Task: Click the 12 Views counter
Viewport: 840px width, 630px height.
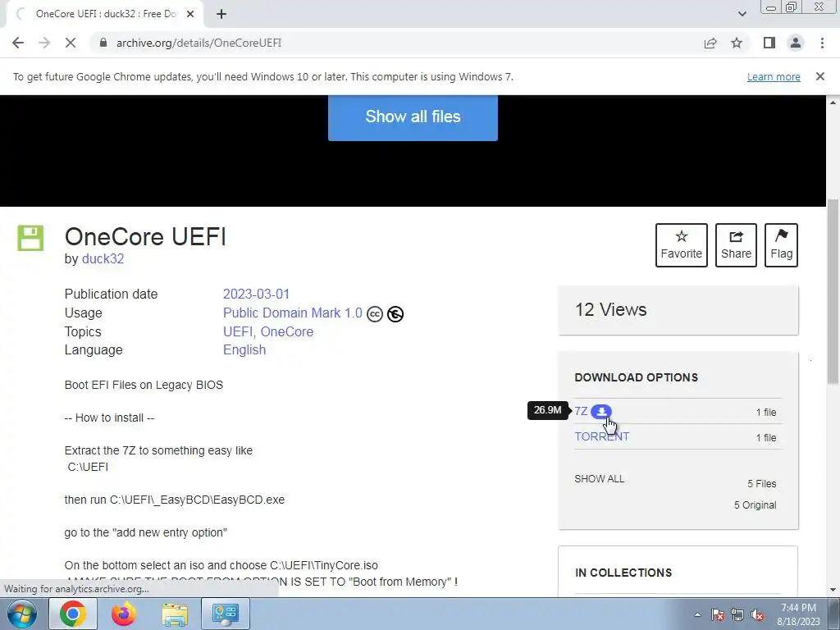Action: (x=610, y=309)
